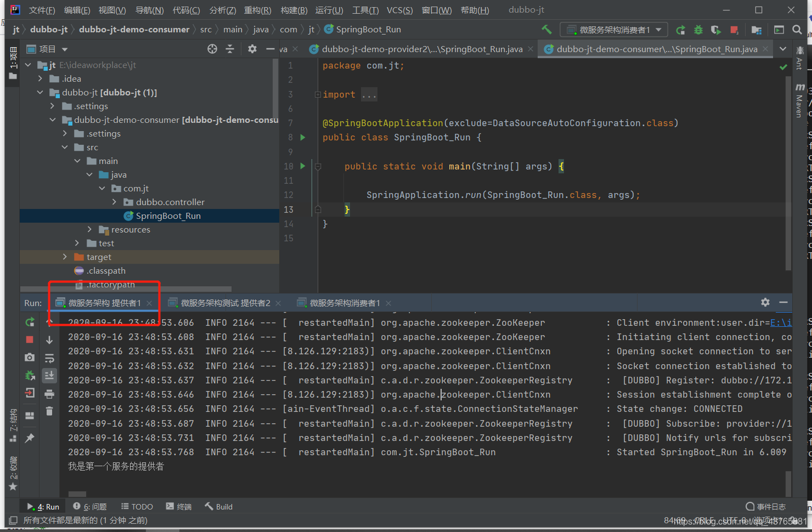Open Project Structure from the toolbar
The image size is (812, 532).
click(x=757, y=30)
